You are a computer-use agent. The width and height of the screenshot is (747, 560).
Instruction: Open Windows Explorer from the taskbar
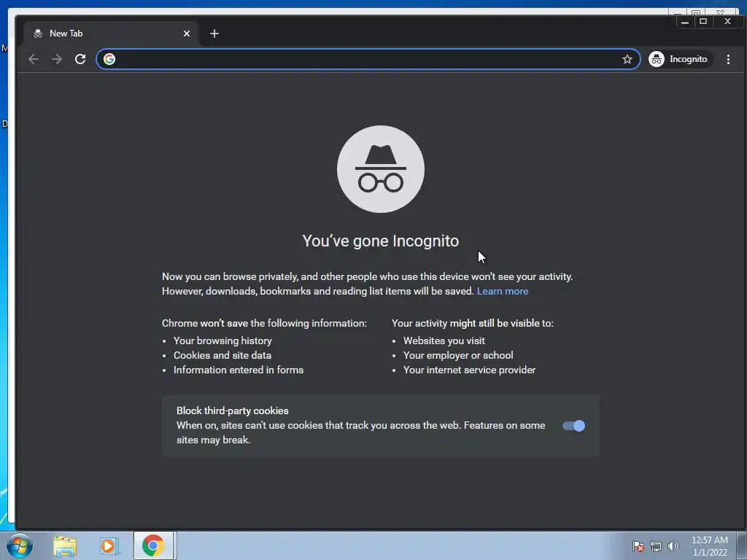tap(65, 545)
